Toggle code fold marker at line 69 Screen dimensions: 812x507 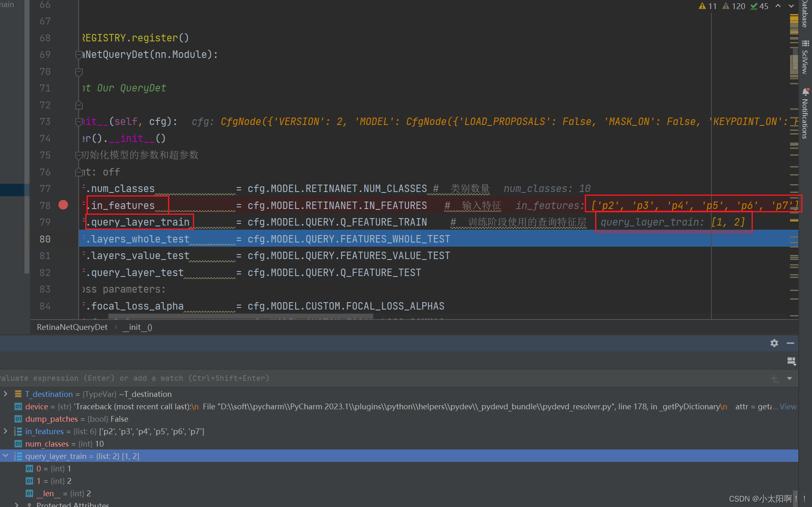tap(79, 55)
